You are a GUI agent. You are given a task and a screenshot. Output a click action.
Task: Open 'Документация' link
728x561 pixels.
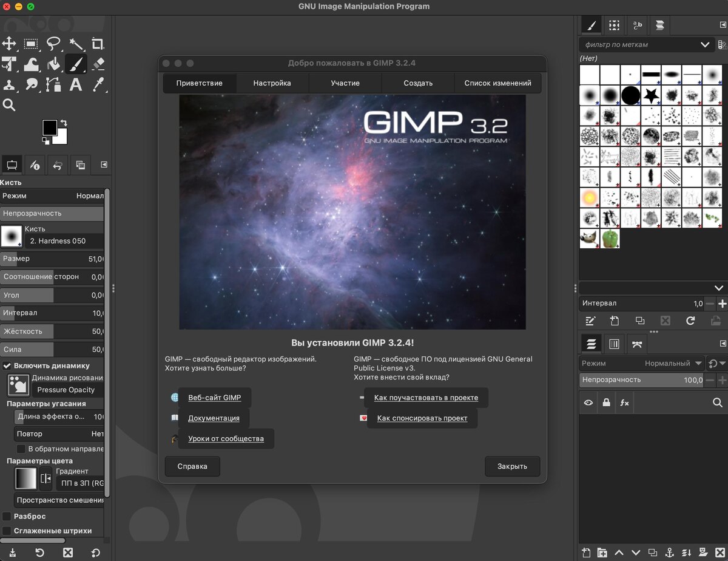pyautogui.click(x=214, y=418)
